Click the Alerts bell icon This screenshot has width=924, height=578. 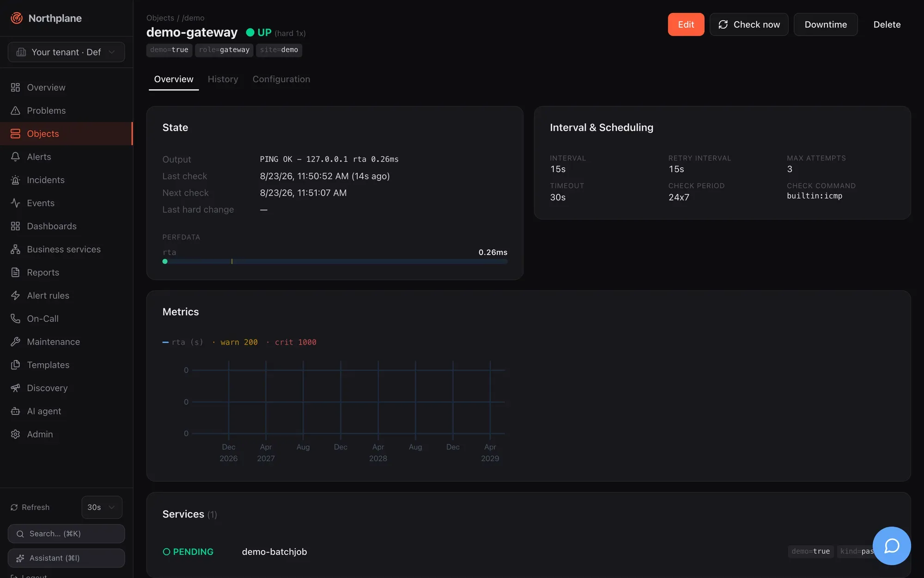[x=15, y=157]
